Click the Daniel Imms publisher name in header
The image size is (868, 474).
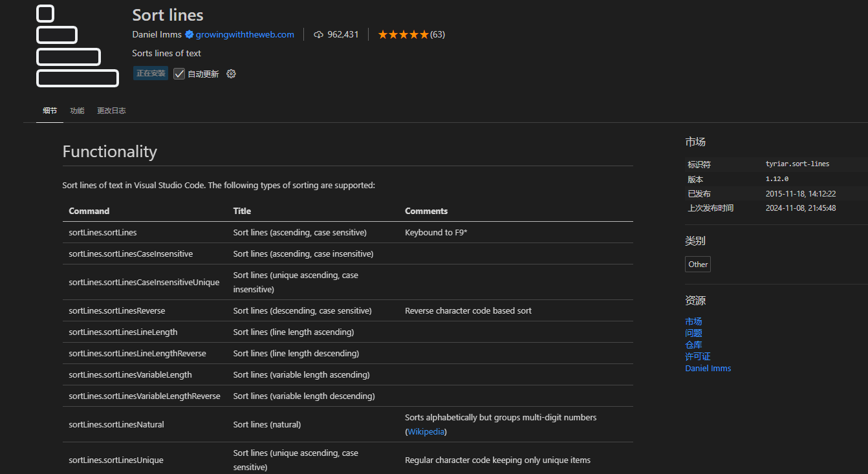click(157, 34)
